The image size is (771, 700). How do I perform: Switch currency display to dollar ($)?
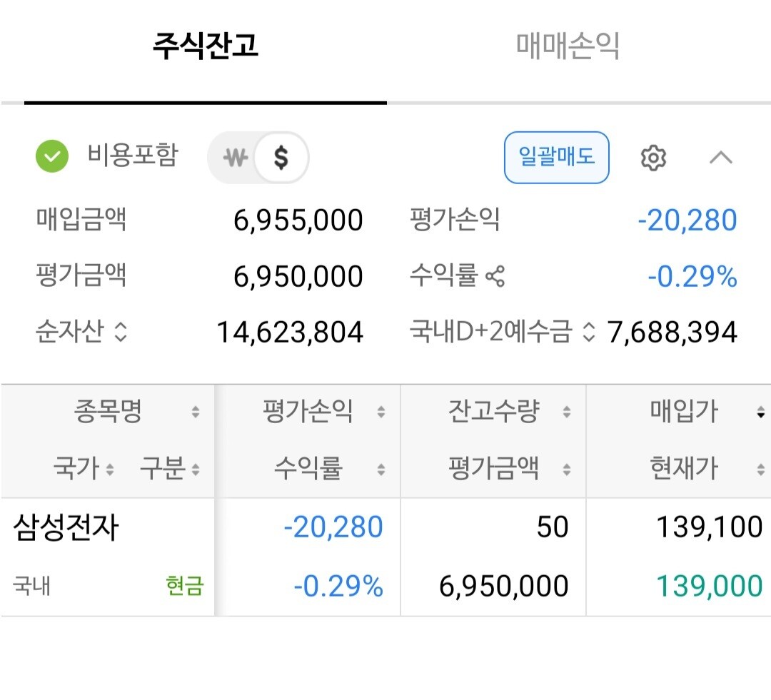281,158
